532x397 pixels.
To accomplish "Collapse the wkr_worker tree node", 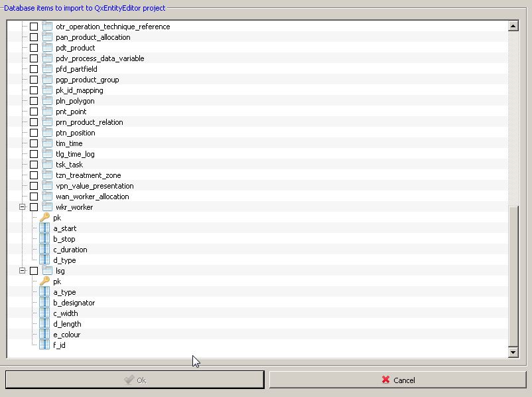I will pyautogui.click(x=22, y=207).
